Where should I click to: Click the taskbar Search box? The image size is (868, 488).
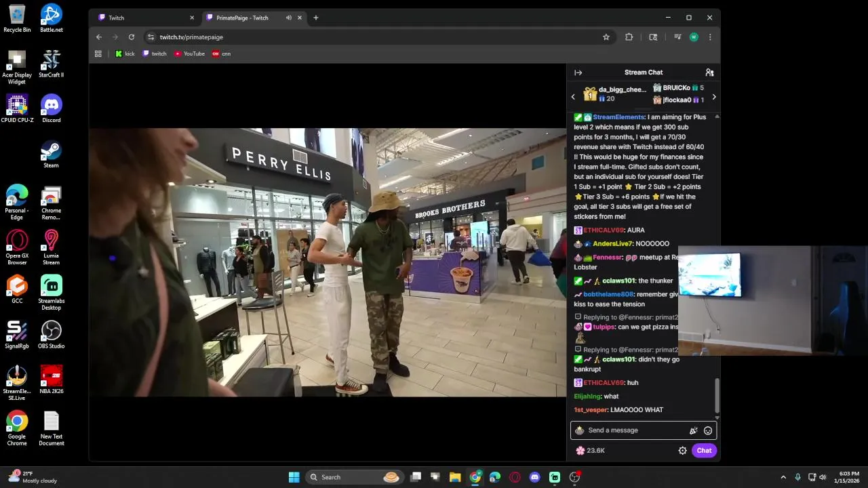click(x=354, y=477)
